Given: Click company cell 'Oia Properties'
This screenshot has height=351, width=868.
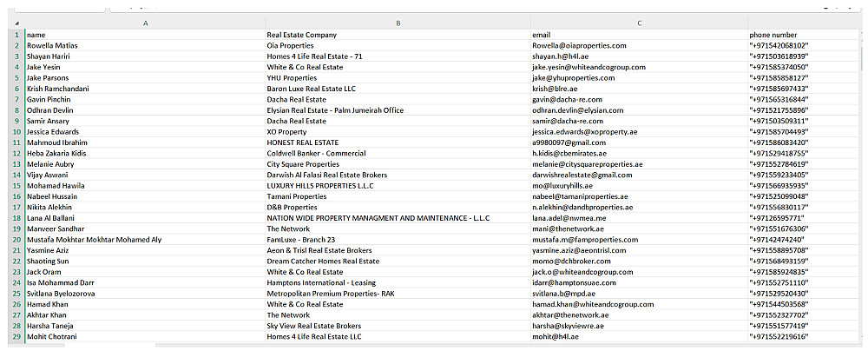Looking at the screenshot, I should pyautogui.click(x=398, y=45).
